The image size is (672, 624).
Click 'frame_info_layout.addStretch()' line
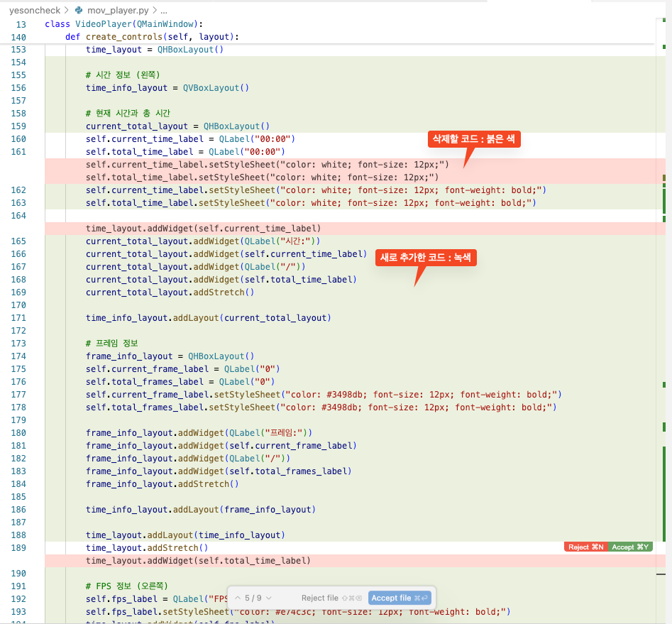click(x=162, y=484)
